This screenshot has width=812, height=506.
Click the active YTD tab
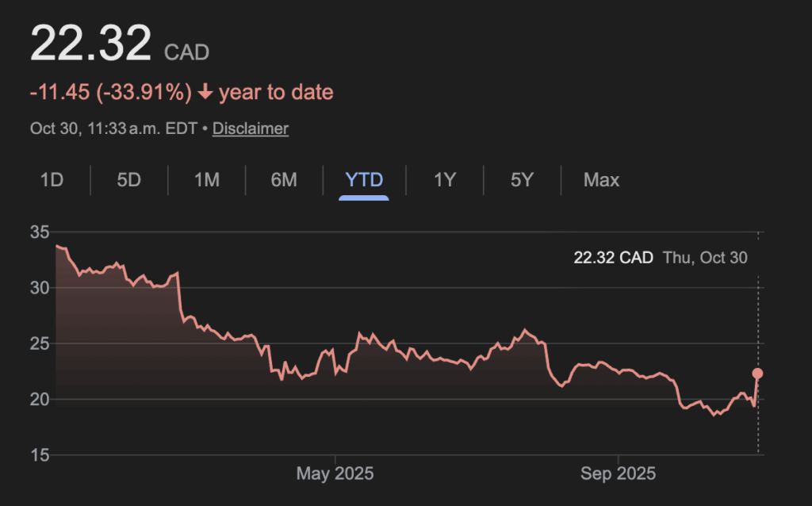[x=364, y=180]
